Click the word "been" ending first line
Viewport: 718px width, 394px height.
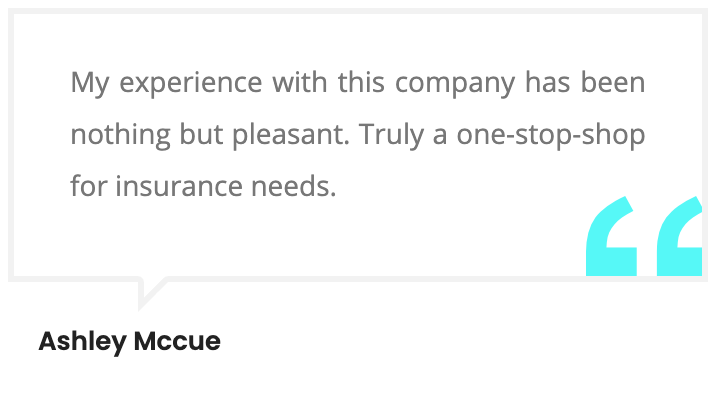pyautogui.click(x=613, y=82)
